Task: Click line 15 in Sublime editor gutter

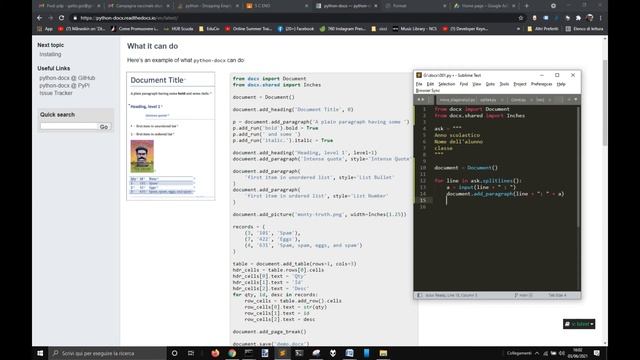Action: point(423,200)
